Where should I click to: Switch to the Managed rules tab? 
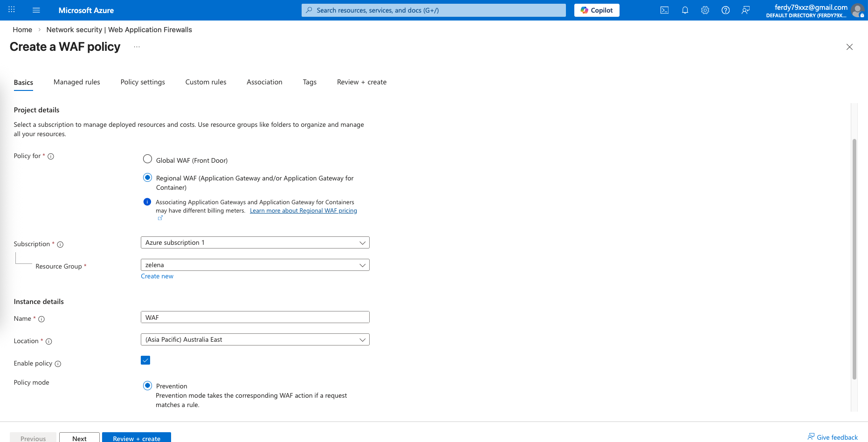[x=76, y=82]
